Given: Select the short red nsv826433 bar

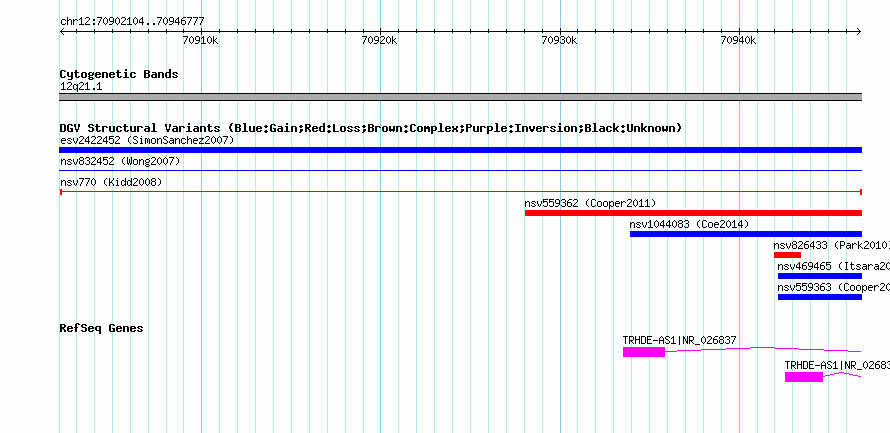Looking at the screenshot, I should click(x=787, y=255).
